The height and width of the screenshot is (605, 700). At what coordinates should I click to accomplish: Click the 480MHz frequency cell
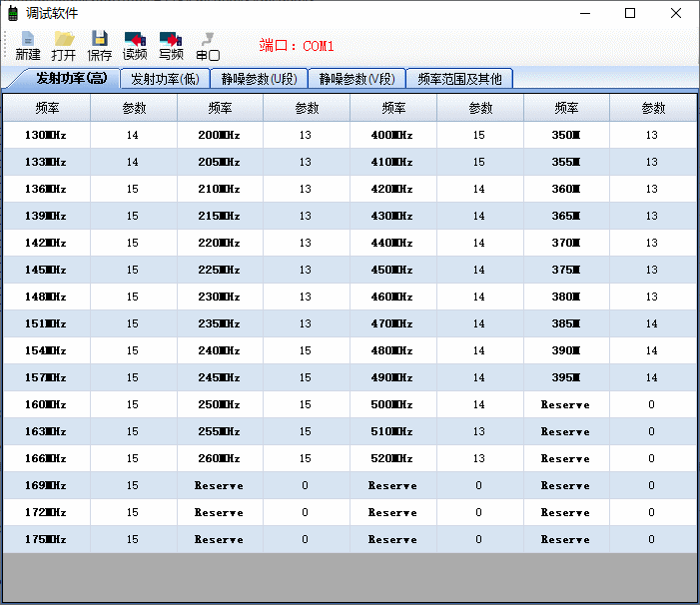tap(393, 350)
